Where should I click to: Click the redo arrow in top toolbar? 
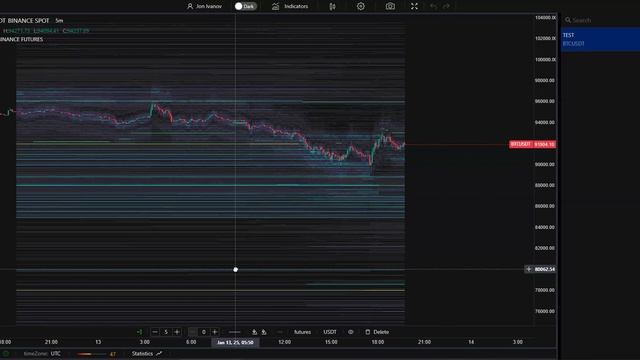click(x=446, y=6)
